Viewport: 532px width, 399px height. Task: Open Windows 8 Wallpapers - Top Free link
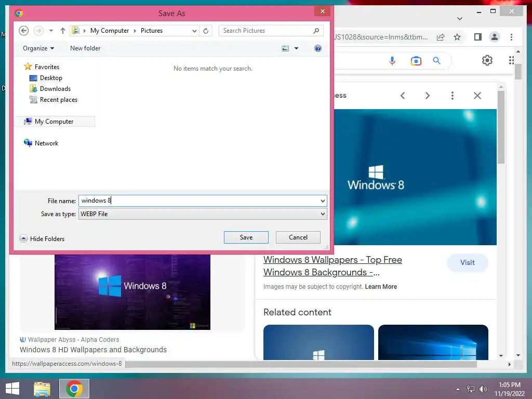[x=332, y=266]
